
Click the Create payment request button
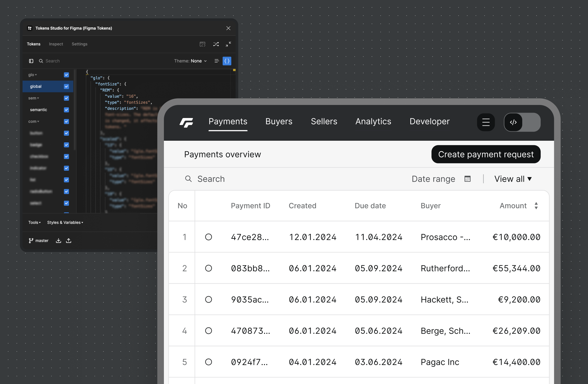(x=486, y=154)
